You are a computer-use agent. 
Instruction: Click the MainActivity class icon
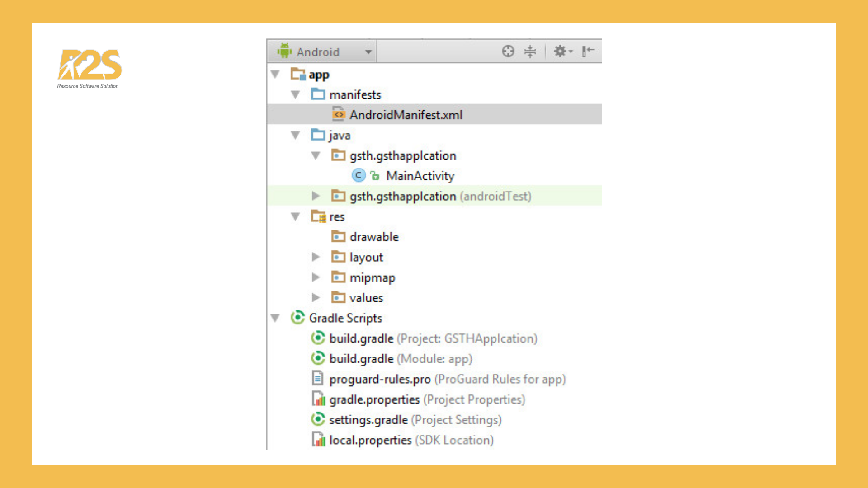(x=359, y=175)
